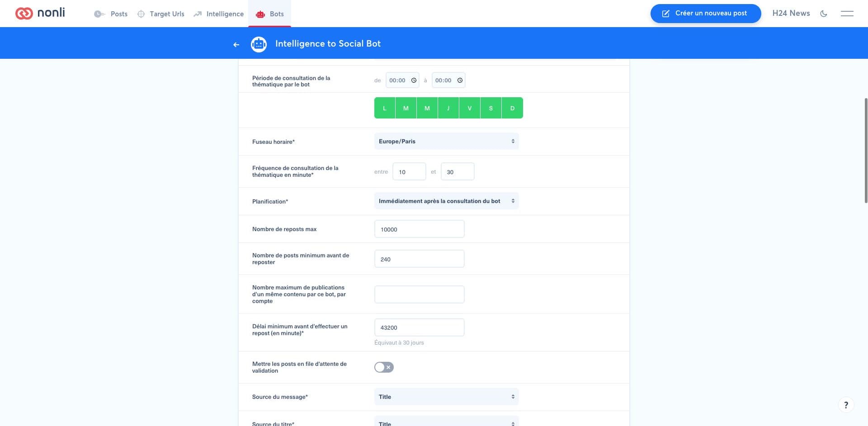This screenshot has width=868, height=426.
Task: Toggle Monday (L) day button
Action: point(385,108)
